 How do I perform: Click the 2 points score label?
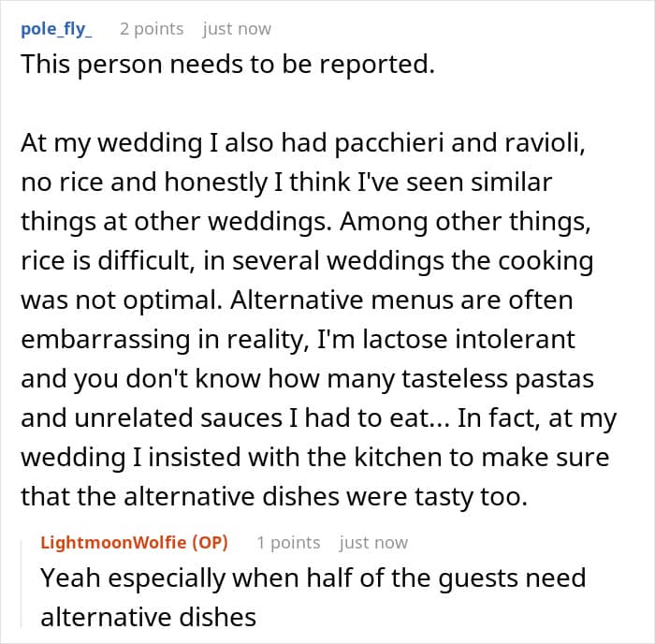pyautogui.click(x=152, y=29)
